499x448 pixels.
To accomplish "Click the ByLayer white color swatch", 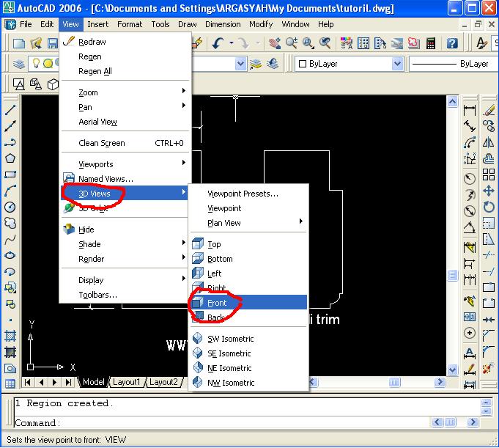I will [x=303, y=64].
